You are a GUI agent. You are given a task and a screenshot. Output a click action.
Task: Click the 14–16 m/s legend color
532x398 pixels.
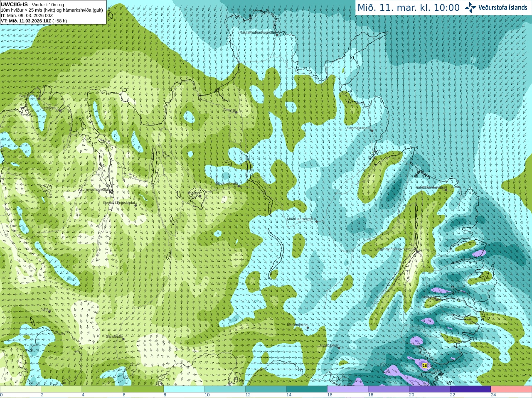pos(307,389)
